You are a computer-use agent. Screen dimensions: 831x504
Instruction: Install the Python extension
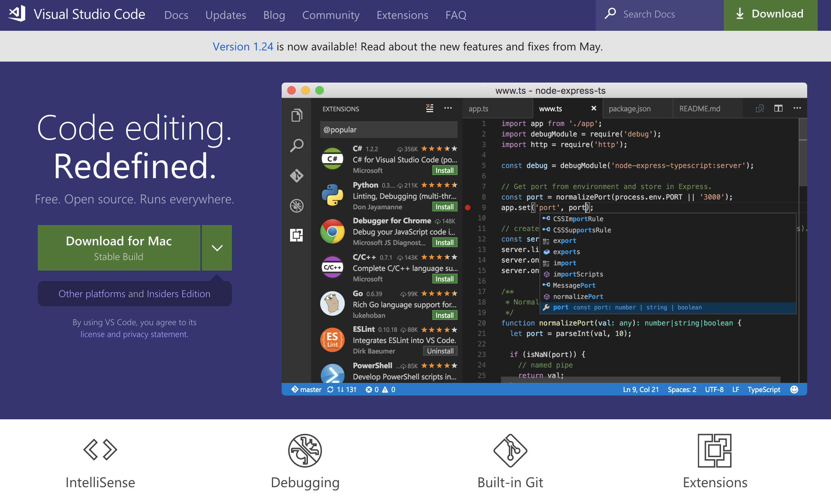(444, 207)
